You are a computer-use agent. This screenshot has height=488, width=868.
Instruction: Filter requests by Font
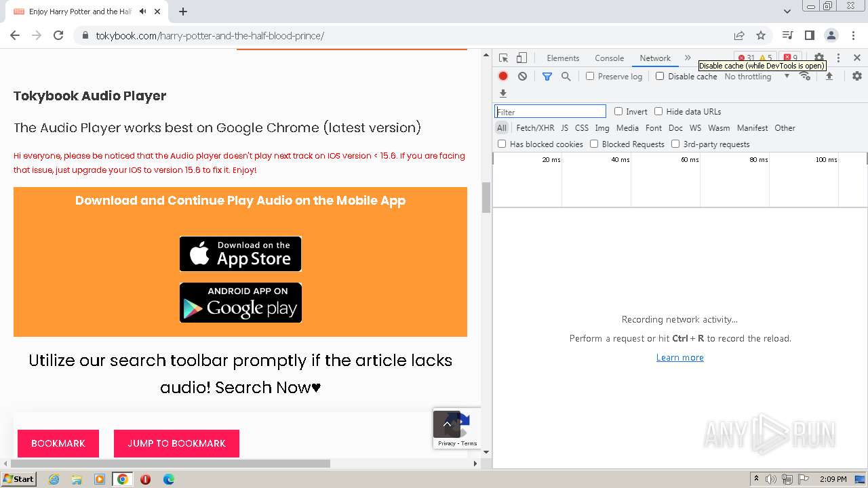coord(654,128)
